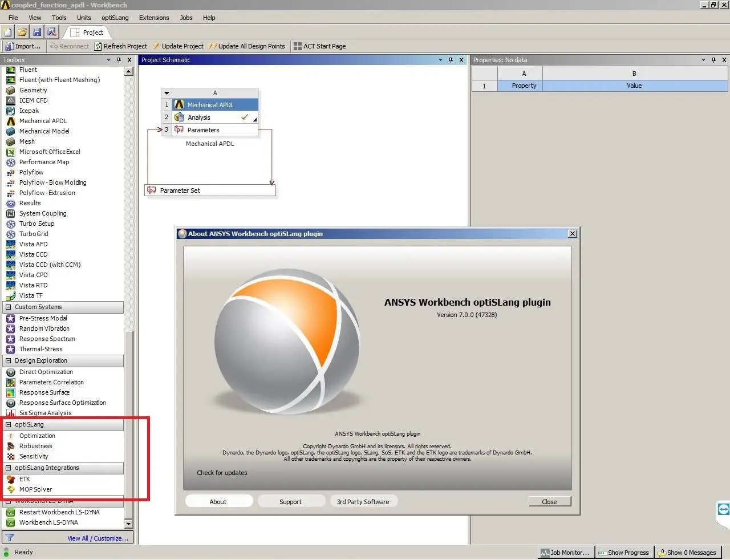Select the System Coupling icon
The image size is (730, 560).
[11, 213]
